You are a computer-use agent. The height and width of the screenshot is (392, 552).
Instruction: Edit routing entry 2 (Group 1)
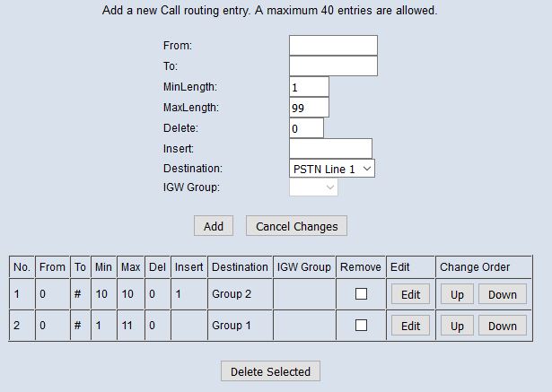[x=410, y=327]
